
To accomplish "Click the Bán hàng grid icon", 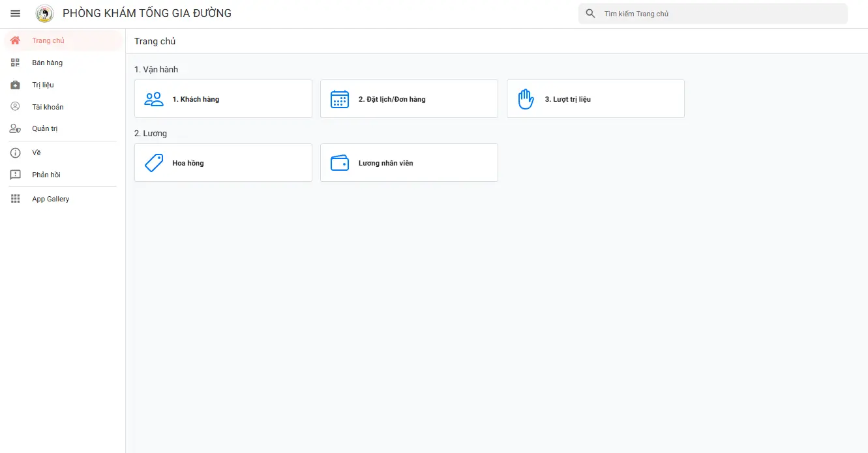I will (x=16, y=63).
